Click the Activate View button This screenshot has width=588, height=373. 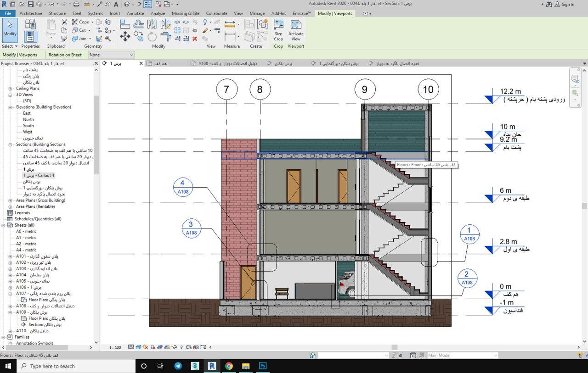pyautogui.click(x=296, y=30)
